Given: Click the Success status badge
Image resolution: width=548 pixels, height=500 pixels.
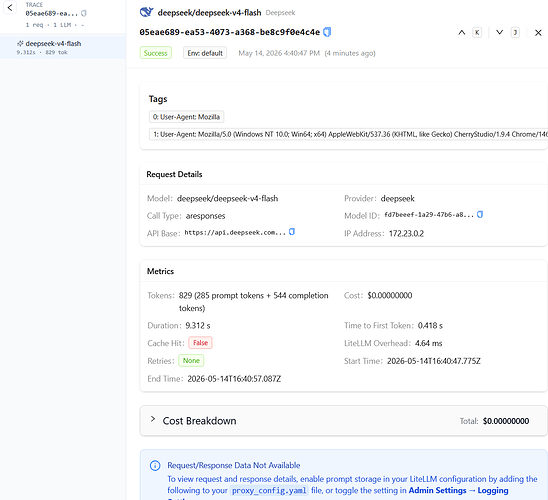Looking at the screenshot, I should [156, 53].
